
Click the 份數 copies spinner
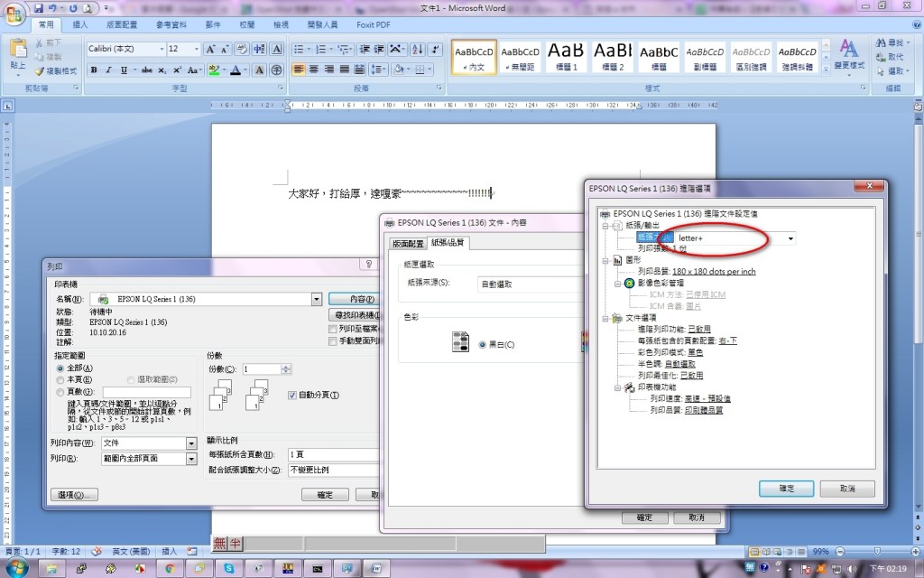286,369
